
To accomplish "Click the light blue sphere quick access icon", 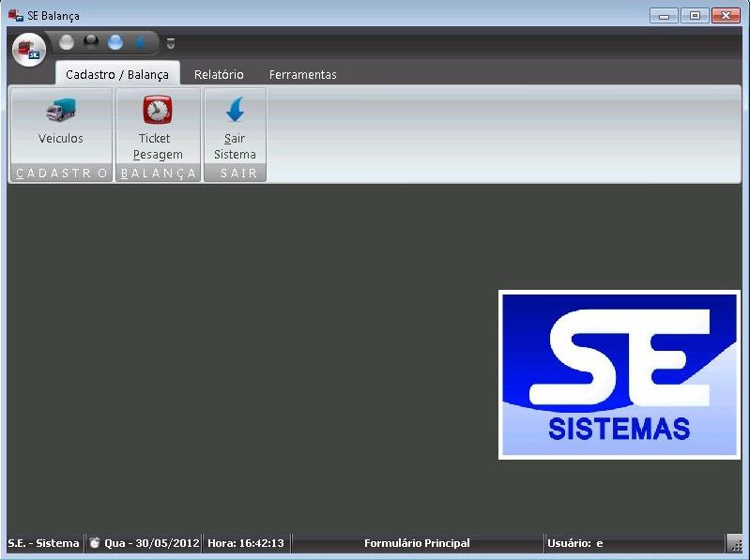I will point(115,42).
